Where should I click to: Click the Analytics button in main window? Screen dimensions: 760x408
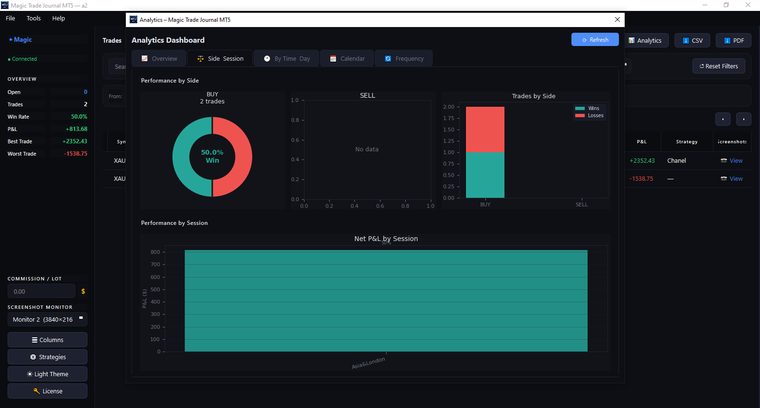(x=645, y=41)
